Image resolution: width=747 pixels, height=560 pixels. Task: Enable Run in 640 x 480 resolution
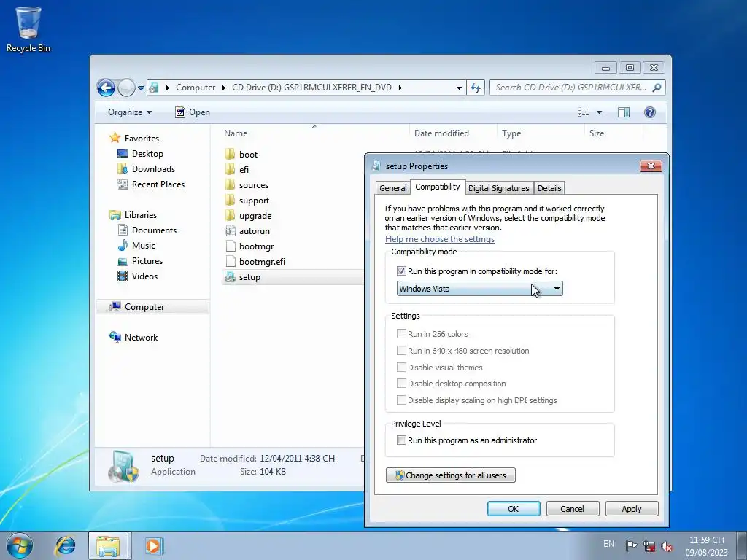point(401,351)
